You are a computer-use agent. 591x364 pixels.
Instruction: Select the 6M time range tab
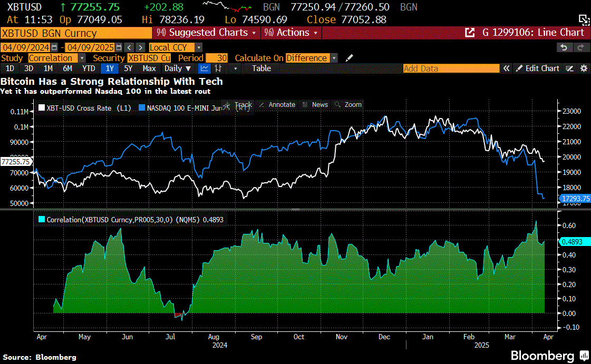pyautogui.click(x=67, y=68)
